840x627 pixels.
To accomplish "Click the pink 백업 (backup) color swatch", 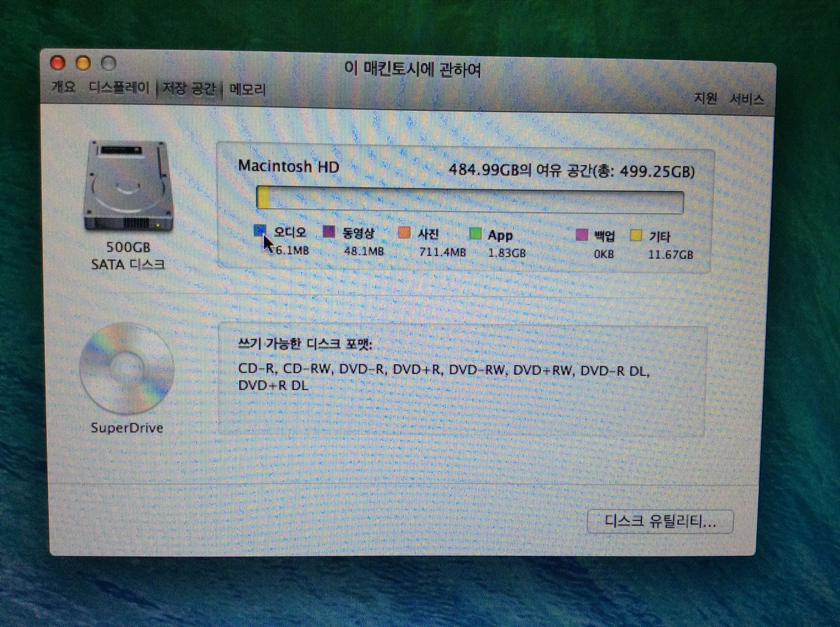I will 582,235.
